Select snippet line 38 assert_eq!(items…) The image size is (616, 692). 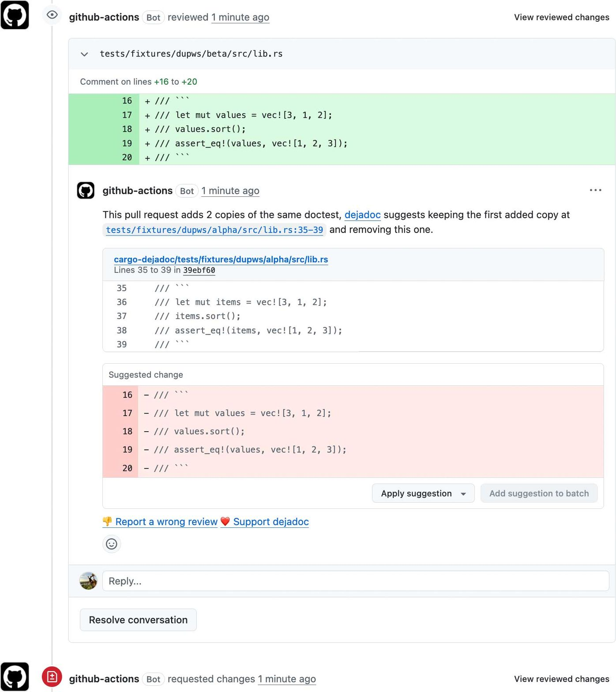pos(353,331)
